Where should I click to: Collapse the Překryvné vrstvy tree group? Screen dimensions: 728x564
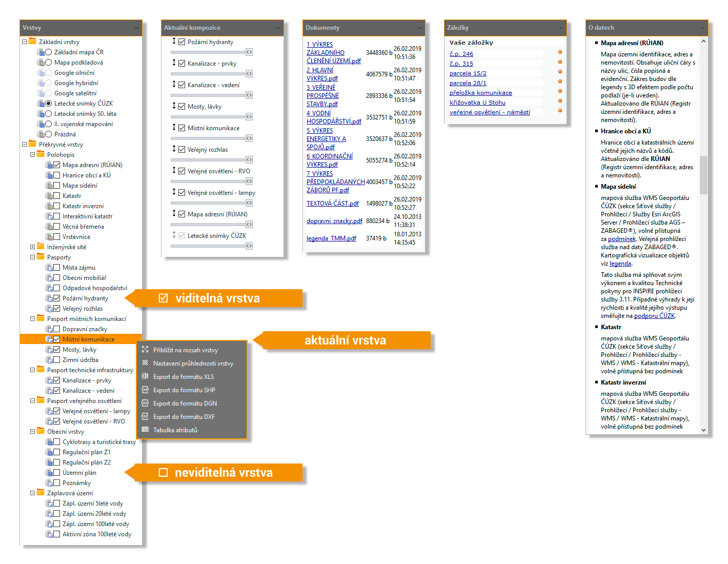pyautogui.click(x=24, y=145)
